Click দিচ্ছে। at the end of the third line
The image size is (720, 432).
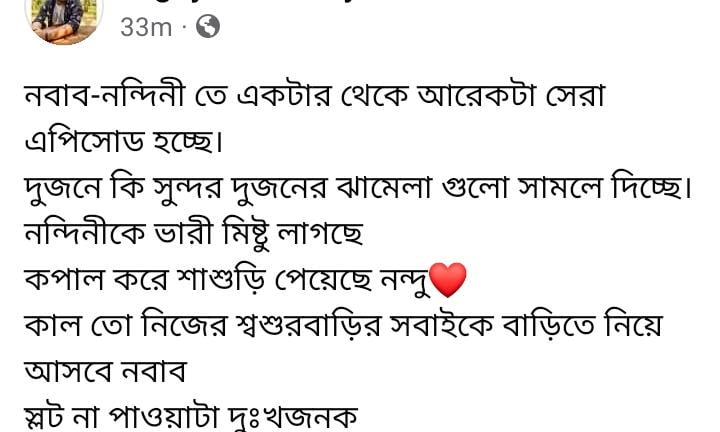pyautogui.click(x=652, y=186)
